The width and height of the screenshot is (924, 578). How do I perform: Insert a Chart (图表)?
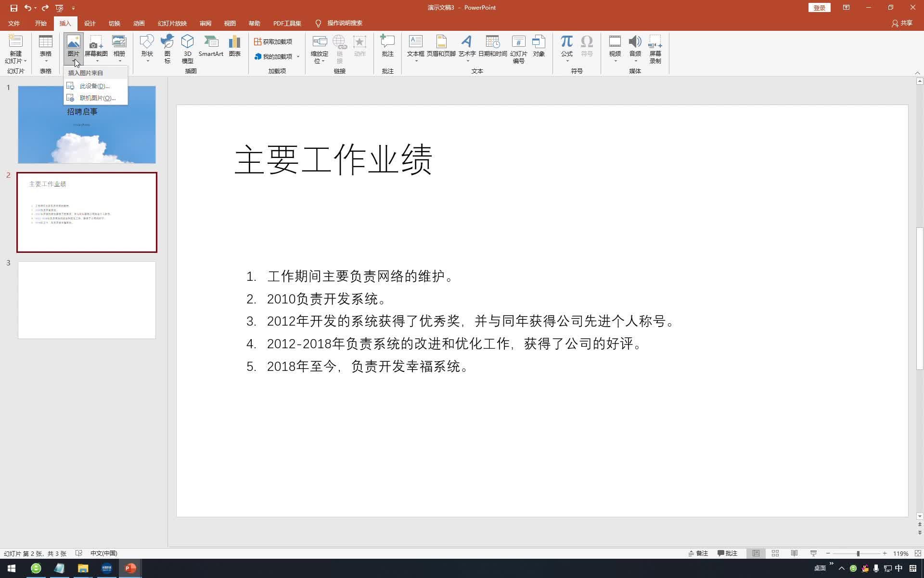click(235, 46)
